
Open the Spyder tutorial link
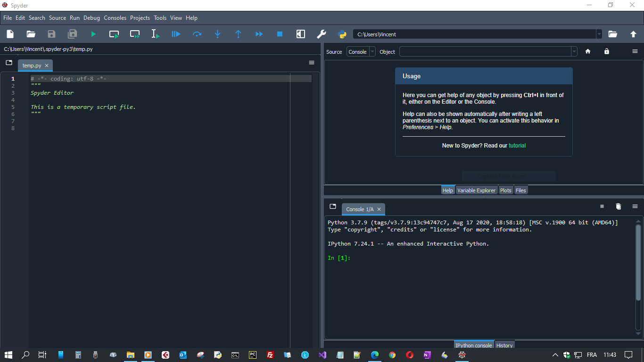pos(517,146)
